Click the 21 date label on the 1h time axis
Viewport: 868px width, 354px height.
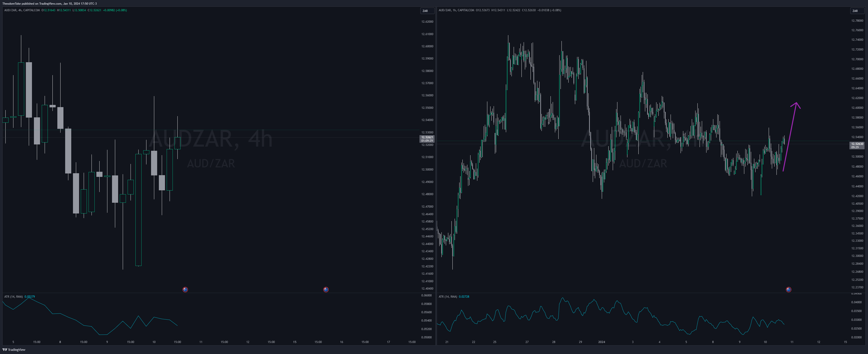click(447, 342)
